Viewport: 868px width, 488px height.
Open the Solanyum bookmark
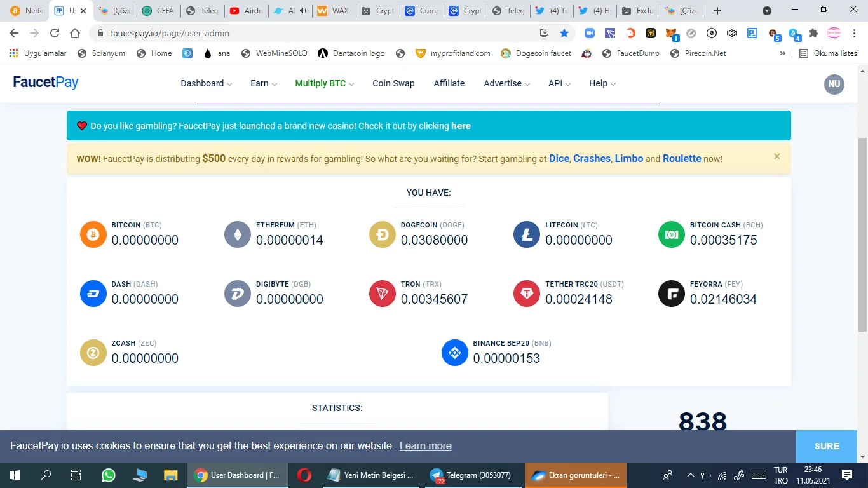pyautogui.click(x=101, y=53)
